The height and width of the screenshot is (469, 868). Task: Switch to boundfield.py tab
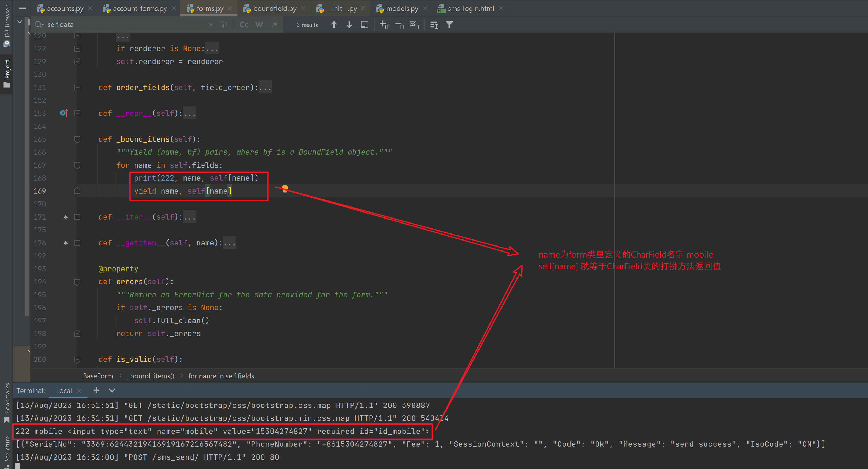[274, 8]
